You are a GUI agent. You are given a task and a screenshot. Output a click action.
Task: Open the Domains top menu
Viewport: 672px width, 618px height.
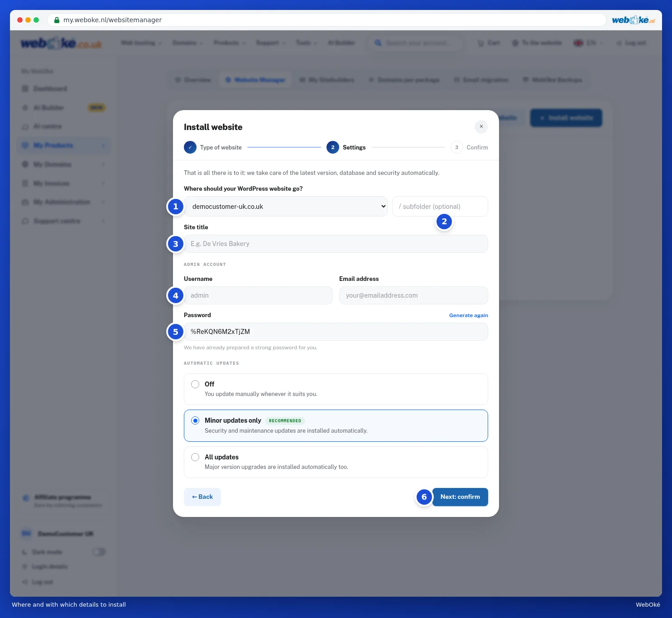[x=188, y=43]
